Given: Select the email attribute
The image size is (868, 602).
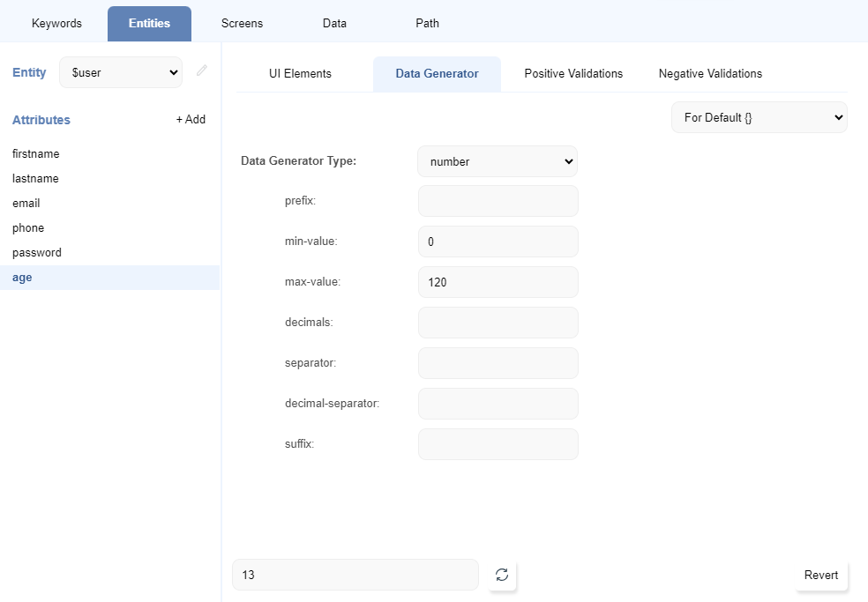Looking at the screenshot, I should [26, 203].
